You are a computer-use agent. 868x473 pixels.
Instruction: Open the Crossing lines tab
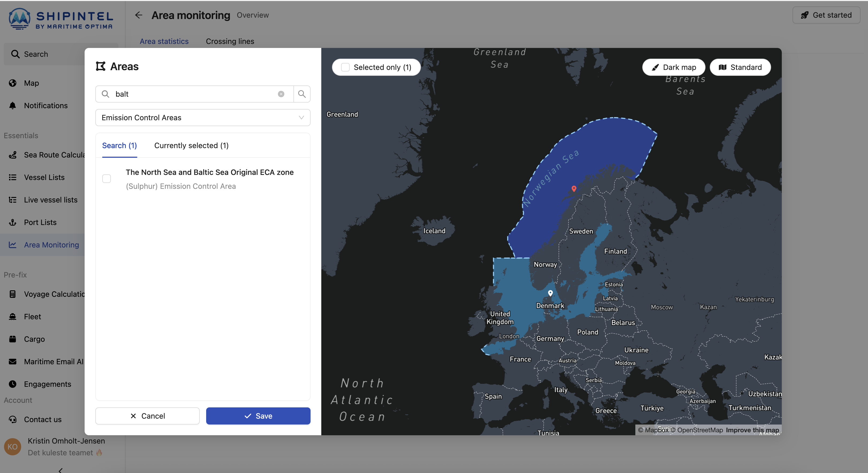230,41
